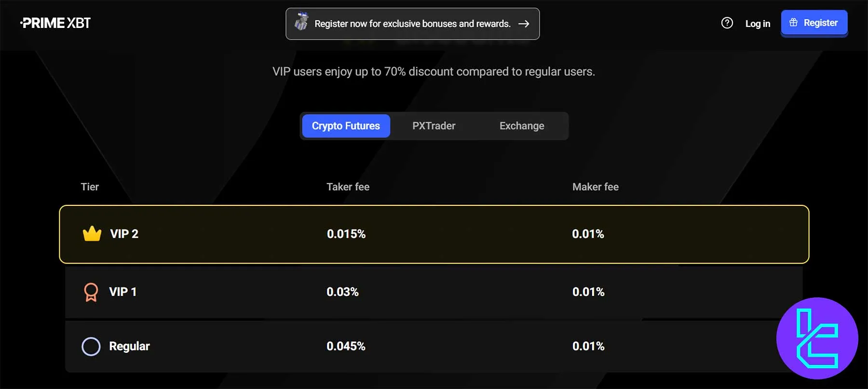The height and width of the screenshot is (389, 868).
Task: Open the help question mark icon
Action: pyautogui.click(x=727, y=23)
